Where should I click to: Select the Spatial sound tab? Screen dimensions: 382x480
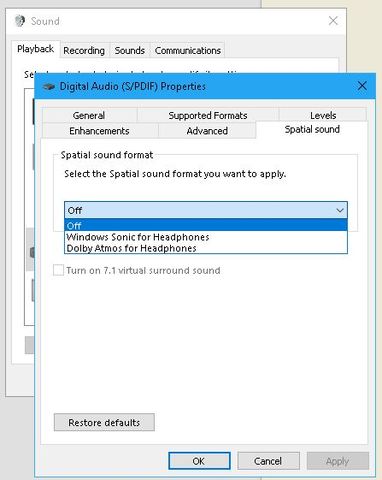coord(312,129)
